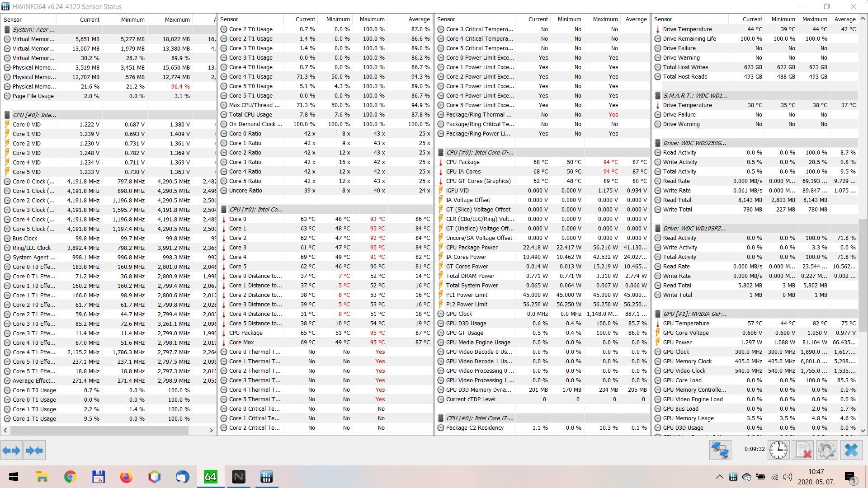Click the lightning icon beside Core 0 VID
This screenshot has width=868, height=488.
pos(7,124)
